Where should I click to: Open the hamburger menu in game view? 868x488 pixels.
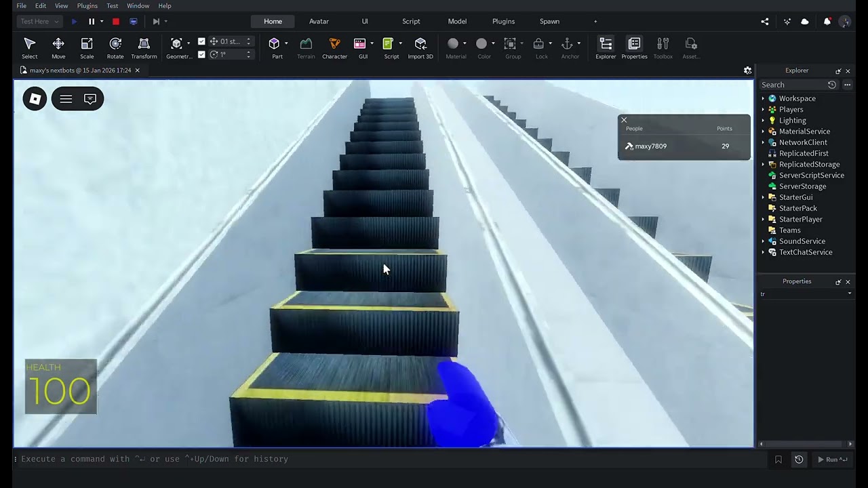coord(66,99)
